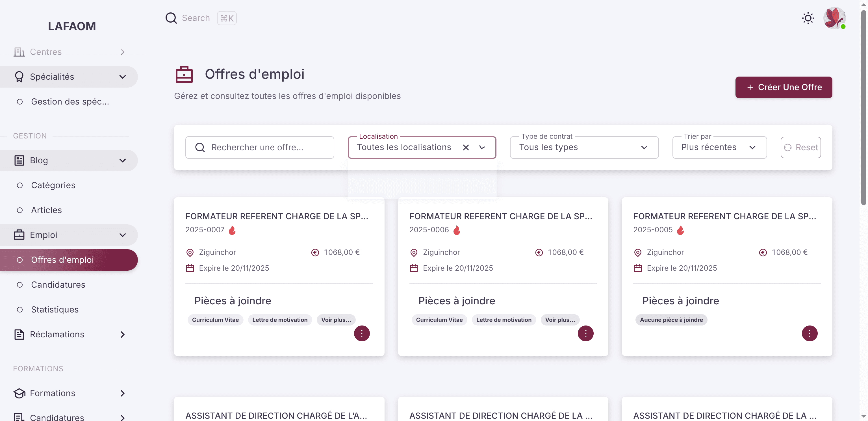The image size is (868, 421).
Task: Collapse the Emploi sidebar section
Action: (x=69, y=235)
